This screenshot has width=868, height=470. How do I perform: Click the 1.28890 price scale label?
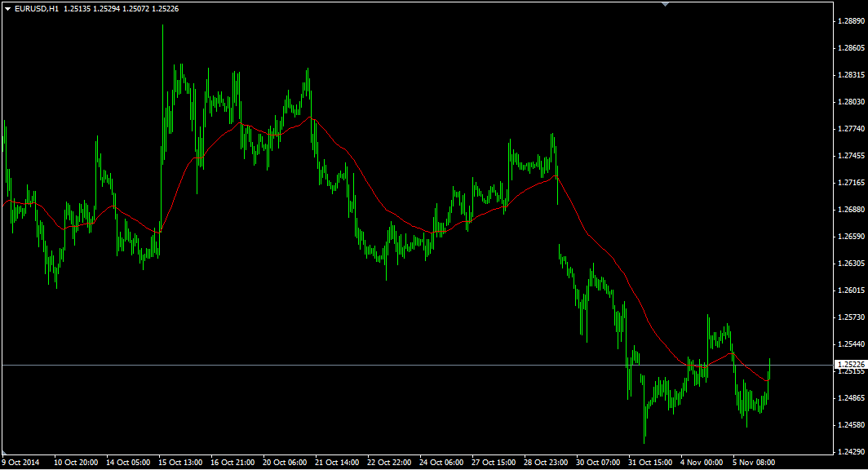851,21
